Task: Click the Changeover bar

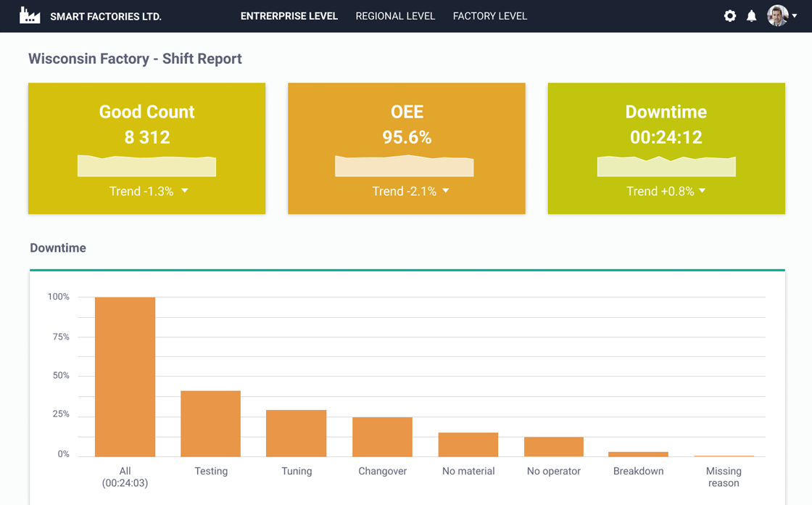Action: coord(382,437)
